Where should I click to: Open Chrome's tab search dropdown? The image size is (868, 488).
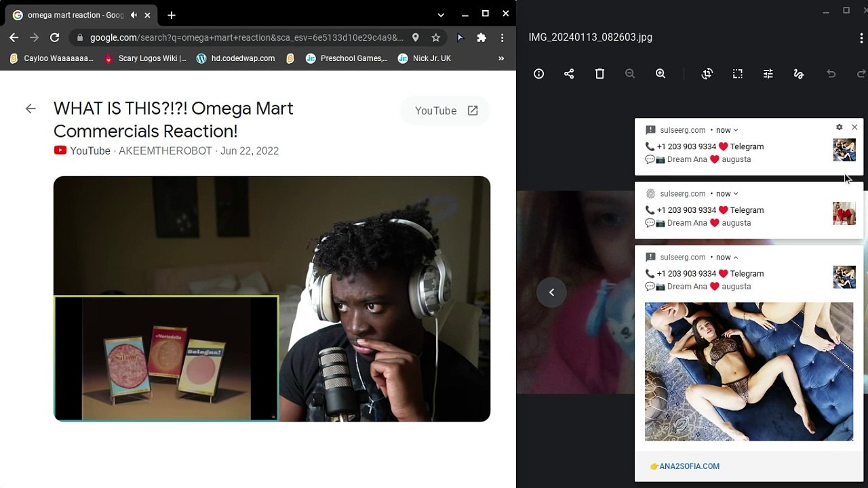[441, 15]
